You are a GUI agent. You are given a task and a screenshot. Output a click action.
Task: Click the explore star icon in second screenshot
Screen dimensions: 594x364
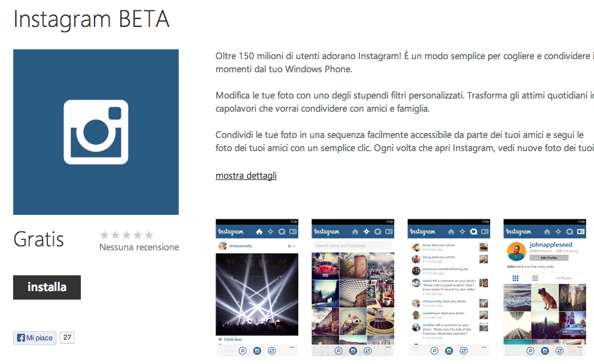[367, 231]
